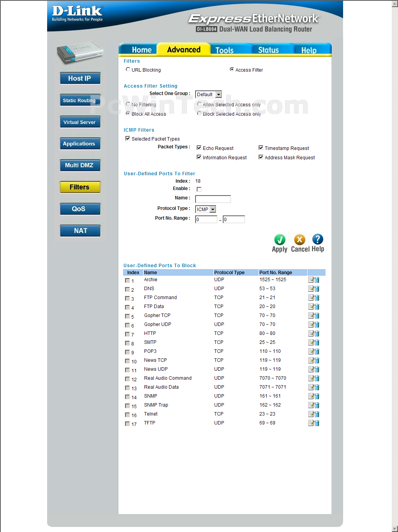Delete the SNMP Trap entry
398x532 pixels.
pos(317,405)
